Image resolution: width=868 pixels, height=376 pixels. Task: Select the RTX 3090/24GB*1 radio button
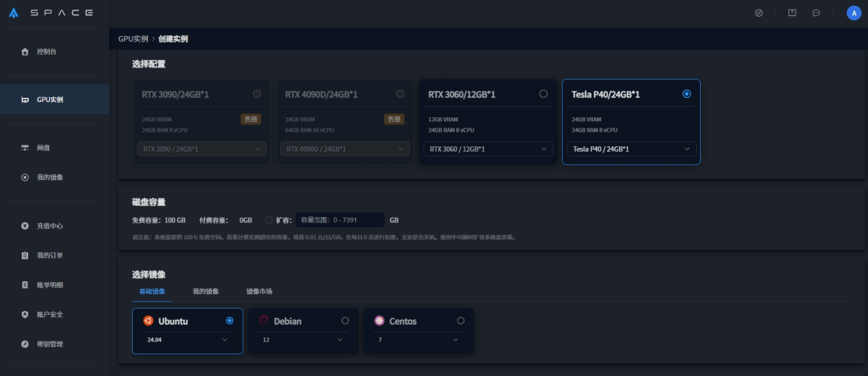(x=257, y=94)
